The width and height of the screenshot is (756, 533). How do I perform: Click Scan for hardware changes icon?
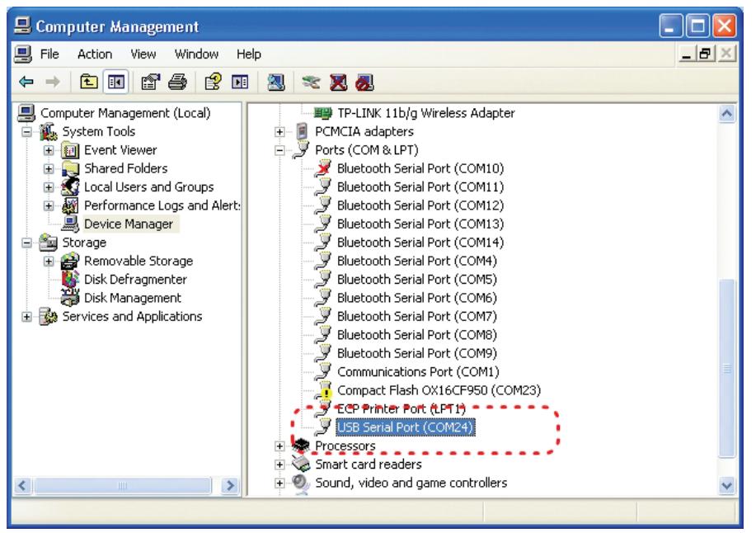tap(276, 82)
